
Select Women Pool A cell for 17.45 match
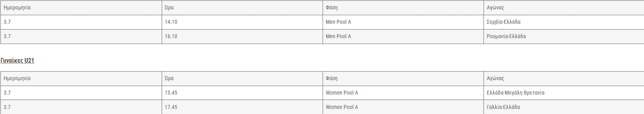point(403,107)
